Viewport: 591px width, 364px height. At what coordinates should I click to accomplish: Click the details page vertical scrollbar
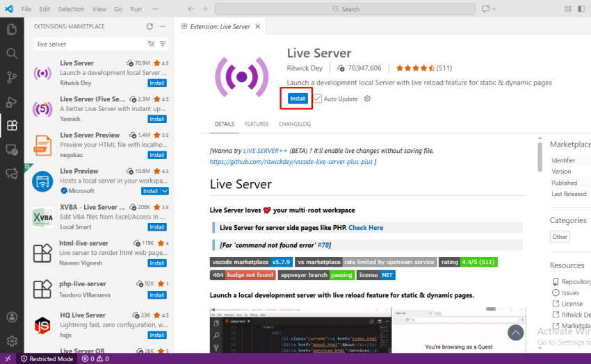click(540, 158)
